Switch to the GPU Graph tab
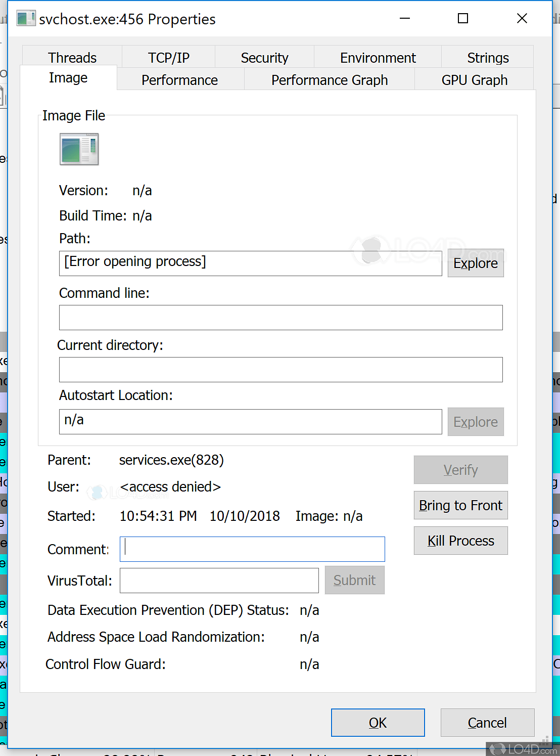The height and width of the screenshot is (756, 560). click(474, 79)
